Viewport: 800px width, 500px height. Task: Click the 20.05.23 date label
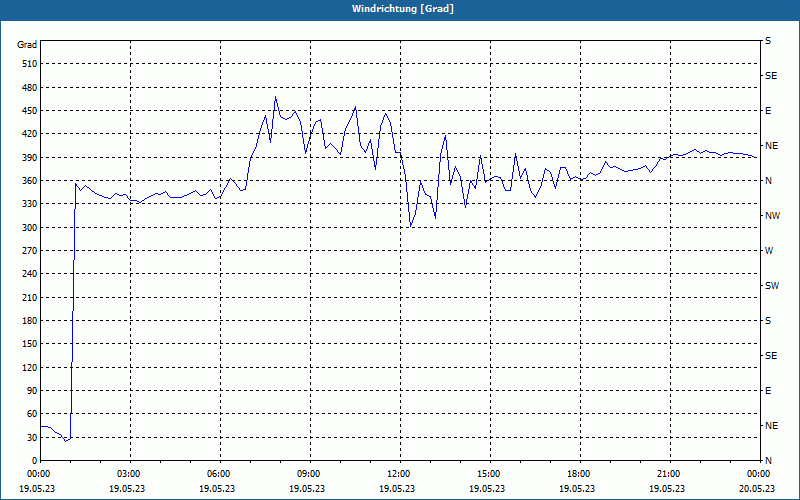(x=757, y=488)
